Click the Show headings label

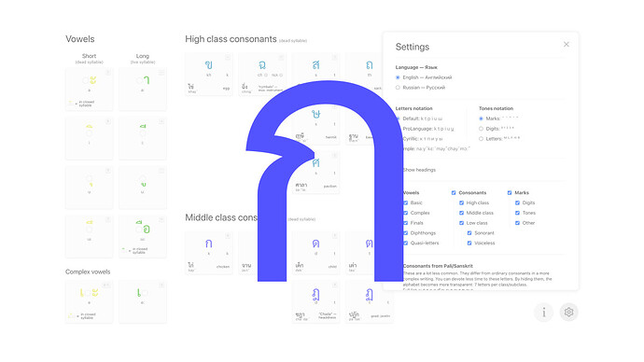419,170
